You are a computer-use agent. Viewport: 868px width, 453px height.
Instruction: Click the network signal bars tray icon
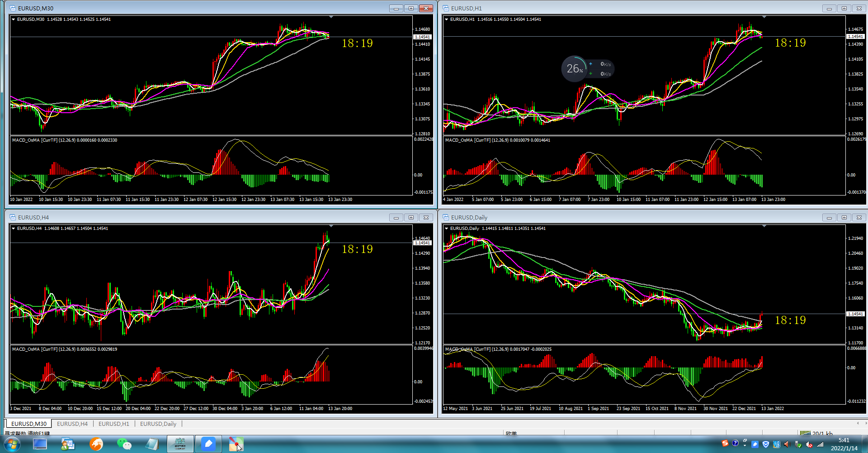click(x=820, y=444)
